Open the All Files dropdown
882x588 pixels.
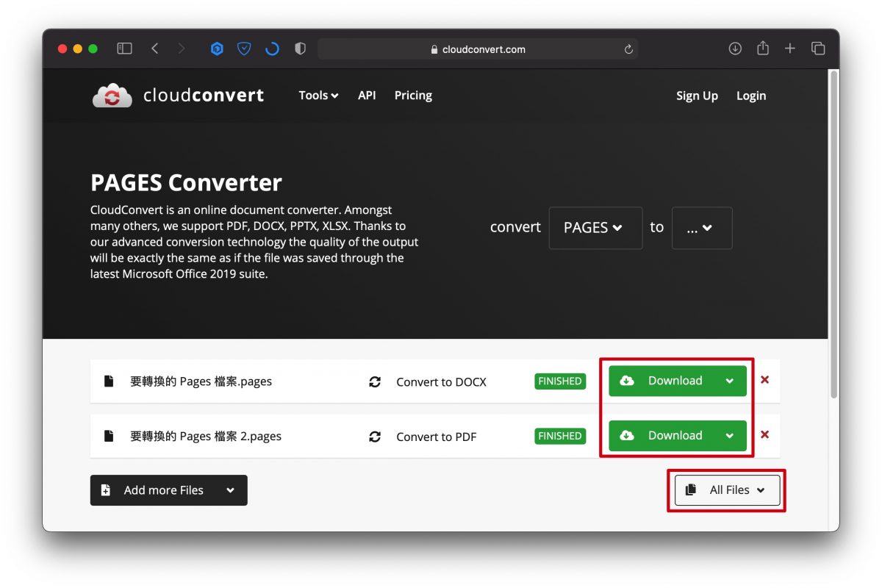(728, 490)
